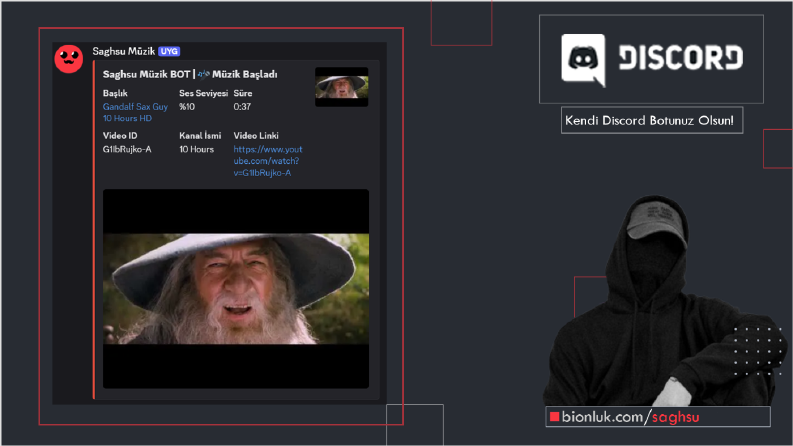This screenshot has height=446, width=793.
Task: Click the red square beside bionluk.com
Action: 554,417
